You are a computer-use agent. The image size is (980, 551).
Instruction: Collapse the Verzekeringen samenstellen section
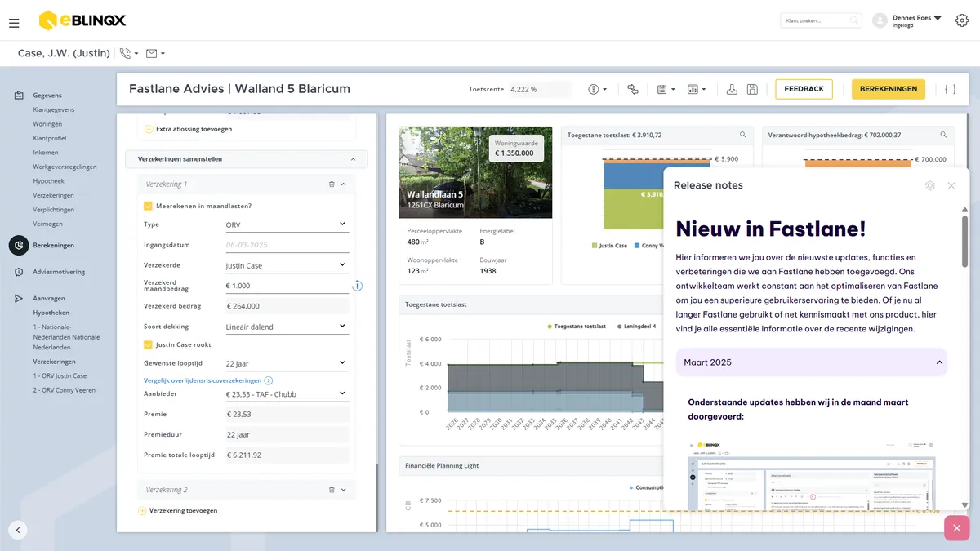click(x=353, y=159)
